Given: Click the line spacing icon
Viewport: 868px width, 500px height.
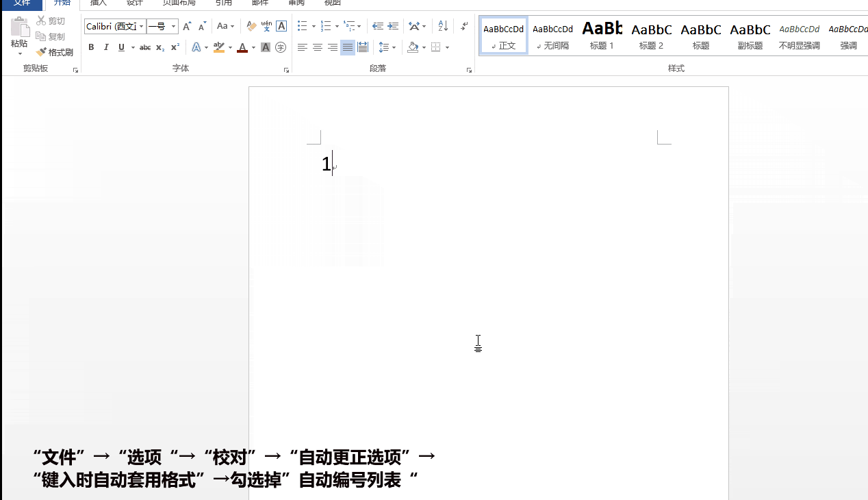Looking at the screenshot, I should pyautogui.click(x=384, y=47).
